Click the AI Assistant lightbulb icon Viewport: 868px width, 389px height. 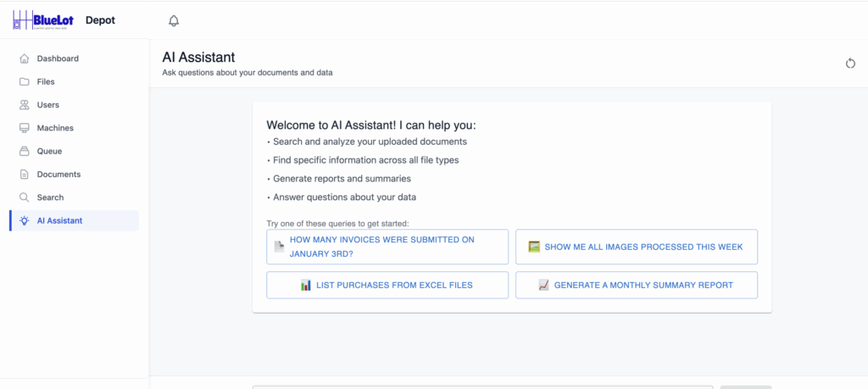[25, 220]
